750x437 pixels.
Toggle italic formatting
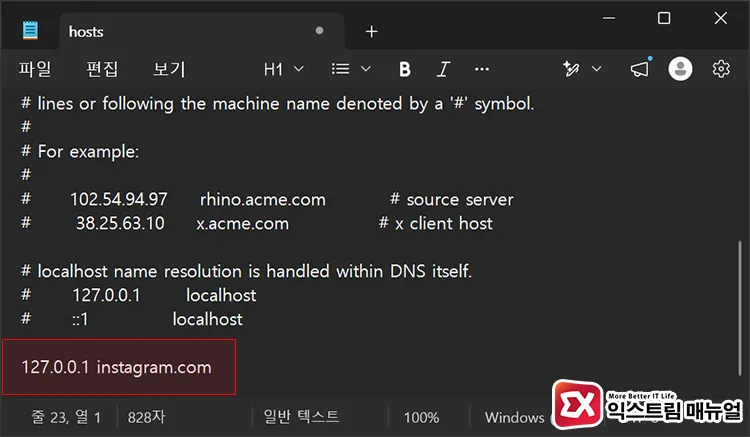(x=443, y=69)
